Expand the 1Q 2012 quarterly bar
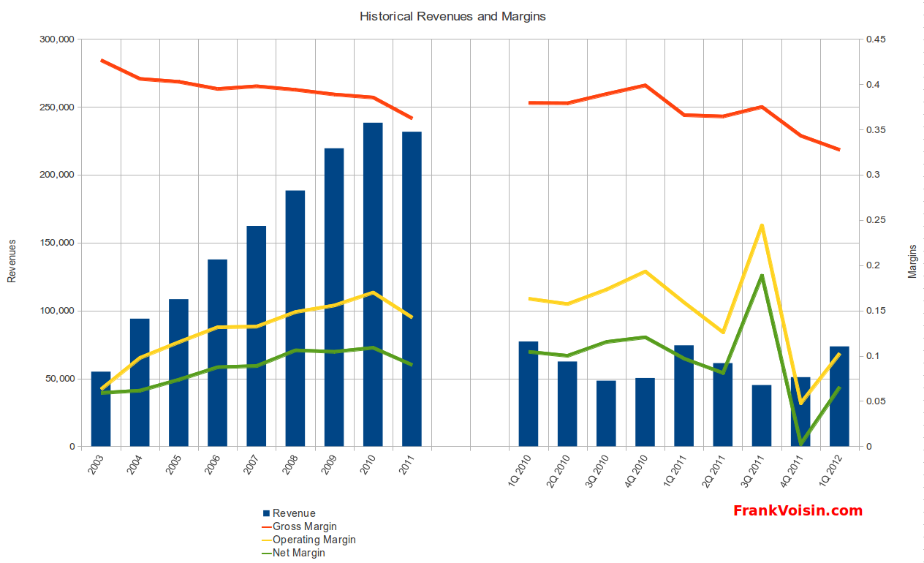Screen dimensions: 924x563 838,395
